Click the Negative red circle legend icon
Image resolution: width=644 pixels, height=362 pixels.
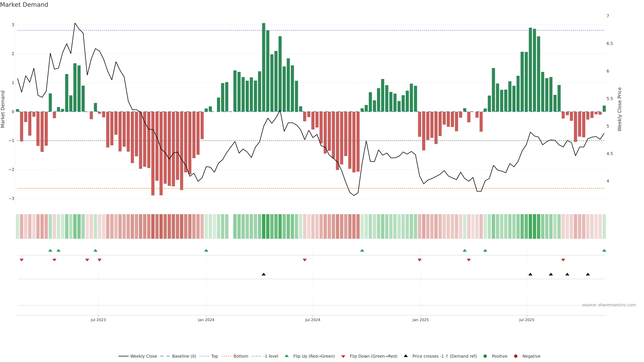point(516,356)
